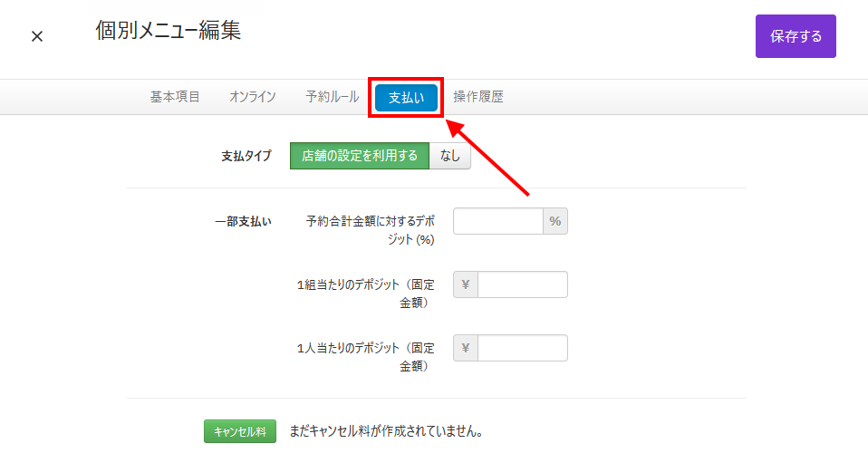Click the % symbol beside deposit field
This screenshot has width=868, height=453.
pos(555,221)
